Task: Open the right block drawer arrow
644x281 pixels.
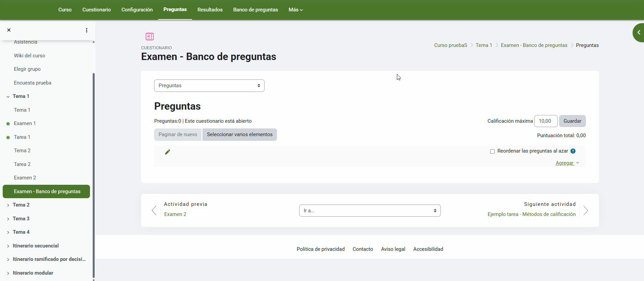Action: (x=638, y=33)
